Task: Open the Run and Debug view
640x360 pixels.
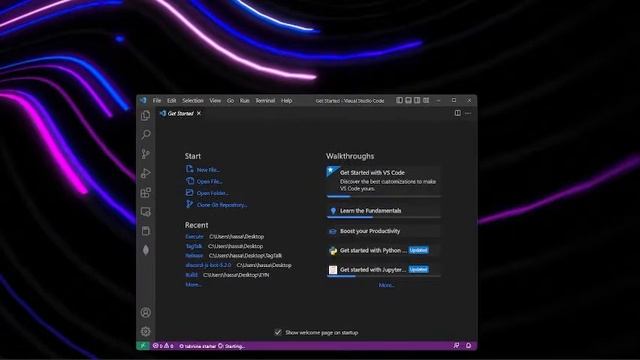Action: (x=146, y=173)
